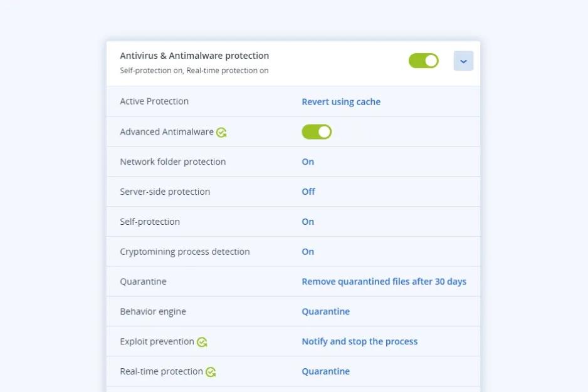
Task: Click Notify and stop the process link
Action: point(359,342)
